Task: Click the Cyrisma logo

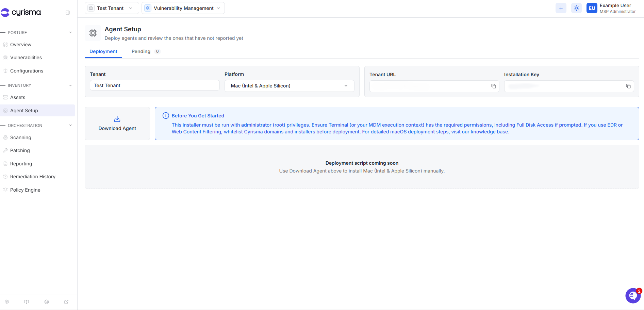Action: tap(21, 13)
